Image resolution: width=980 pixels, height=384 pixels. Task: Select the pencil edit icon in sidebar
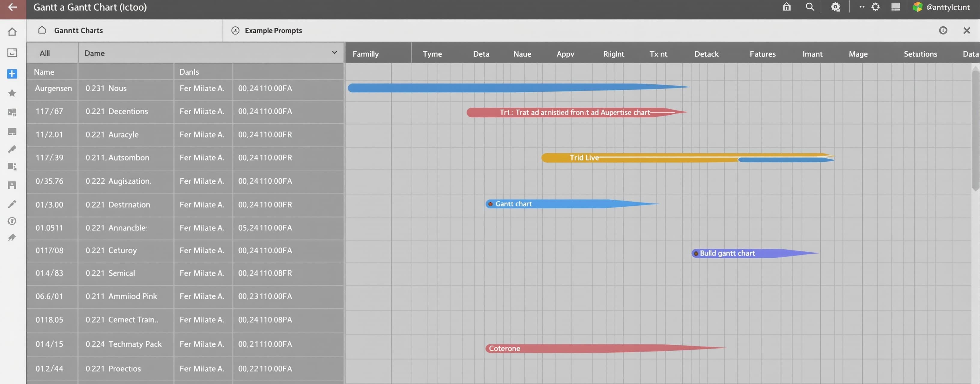tap(12, 204)
